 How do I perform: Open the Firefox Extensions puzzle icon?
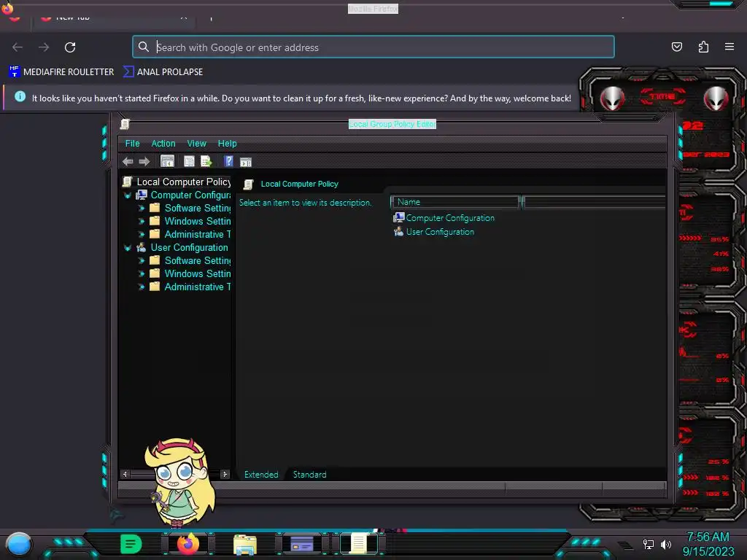[703, 47]
